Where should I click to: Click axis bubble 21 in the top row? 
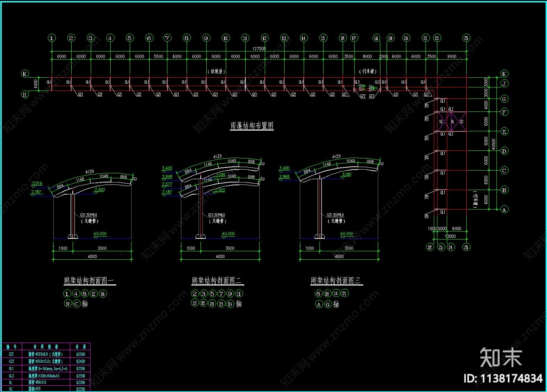pyautogui.click(x=426, y=38)
